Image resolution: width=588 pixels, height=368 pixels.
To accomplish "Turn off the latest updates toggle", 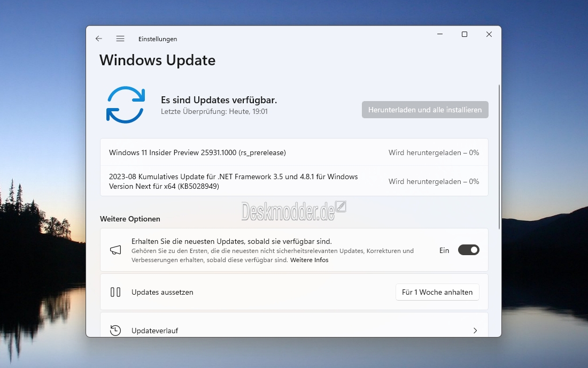I will click(468, 250).
